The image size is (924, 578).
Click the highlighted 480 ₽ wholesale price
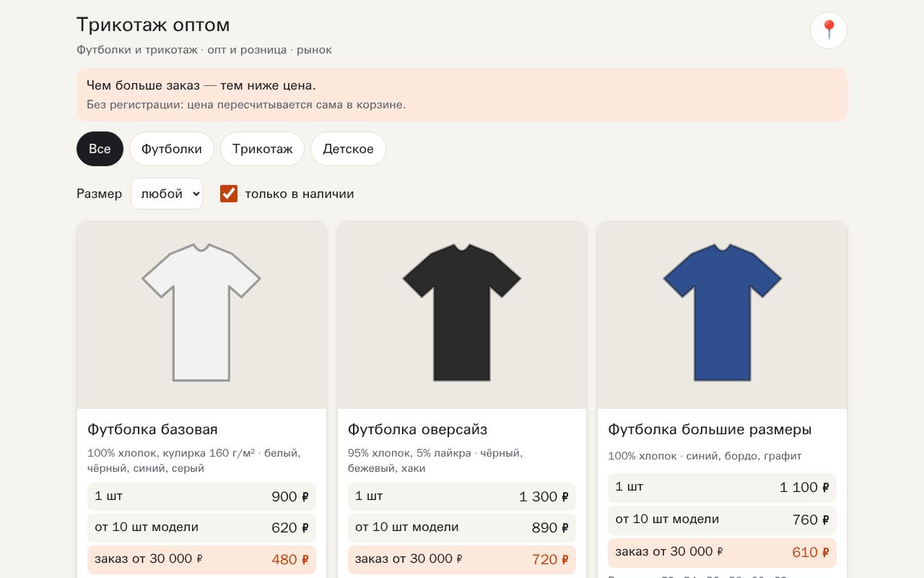(290, 559)
